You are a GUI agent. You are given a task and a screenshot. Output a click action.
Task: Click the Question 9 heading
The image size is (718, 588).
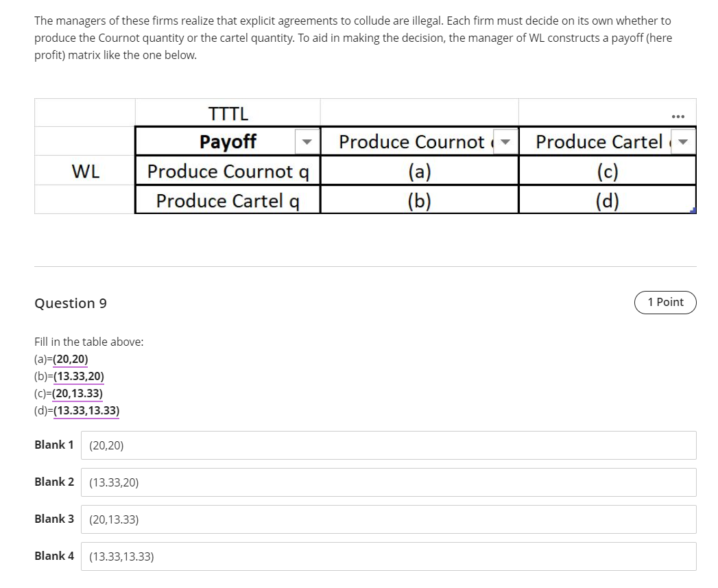71,303
